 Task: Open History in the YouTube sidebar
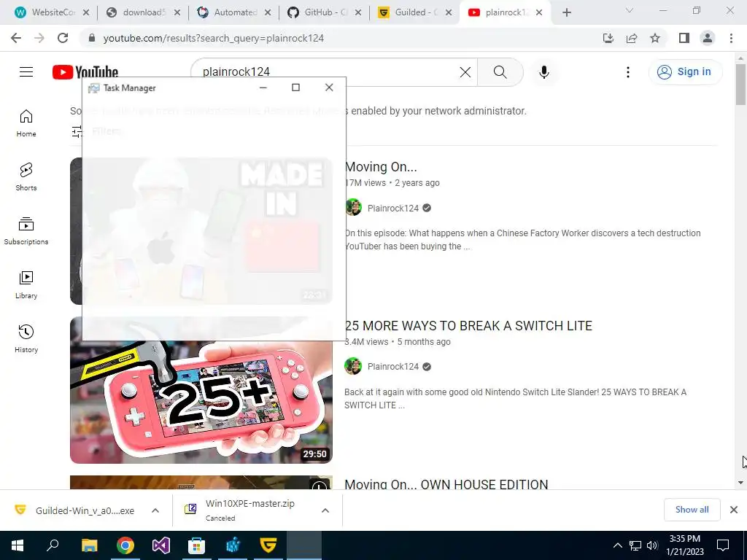26,338
